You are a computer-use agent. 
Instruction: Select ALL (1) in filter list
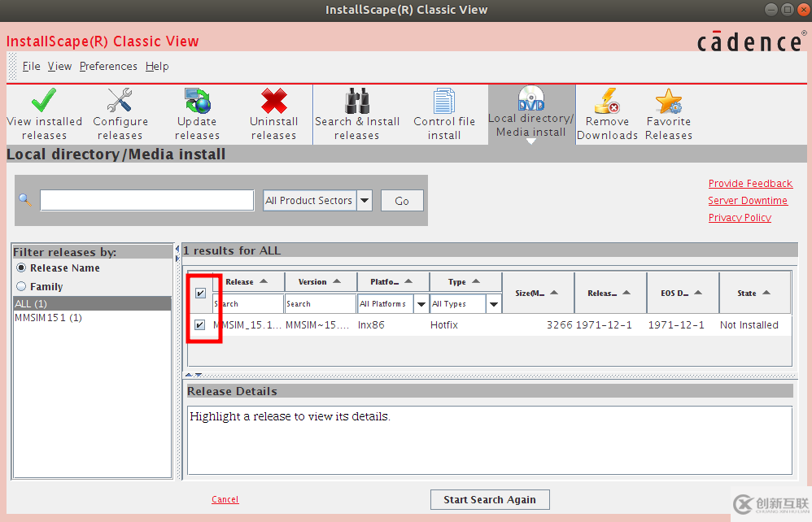92,303
